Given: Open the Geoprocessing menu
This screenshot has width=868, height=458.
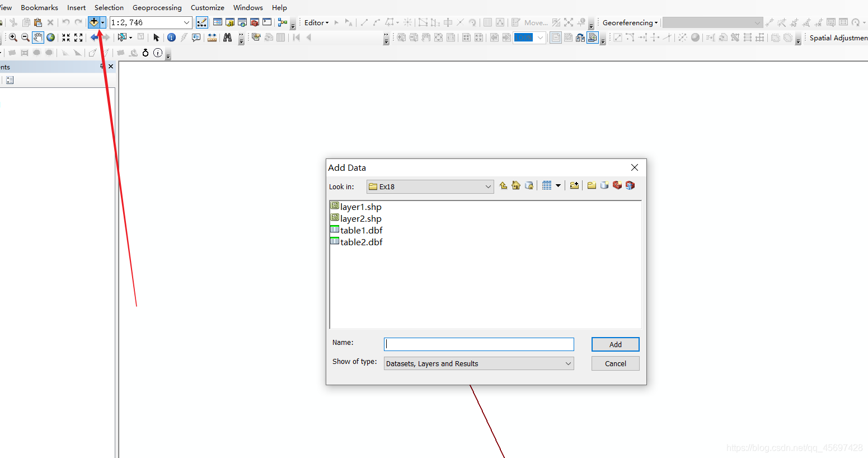Looking at the screenshot, I should point(157,7).
